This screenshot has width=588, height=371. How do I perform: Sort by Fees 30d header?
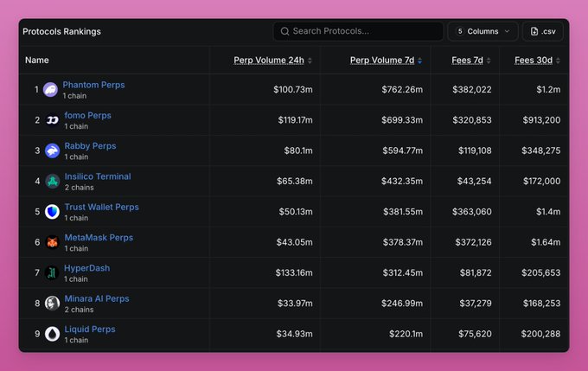coord(534,60)
